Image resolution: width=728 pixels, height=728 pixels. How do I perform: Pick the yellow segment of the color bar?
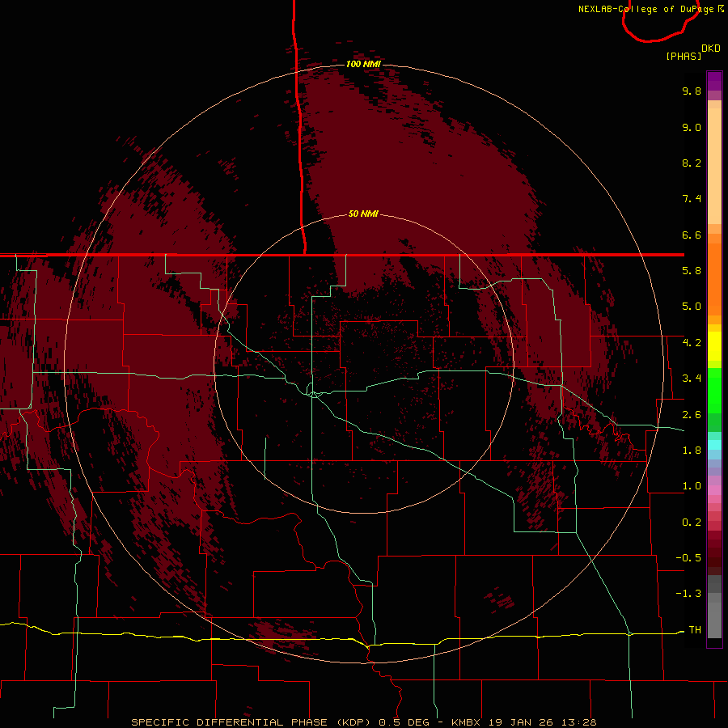click(x=714, y=346)
